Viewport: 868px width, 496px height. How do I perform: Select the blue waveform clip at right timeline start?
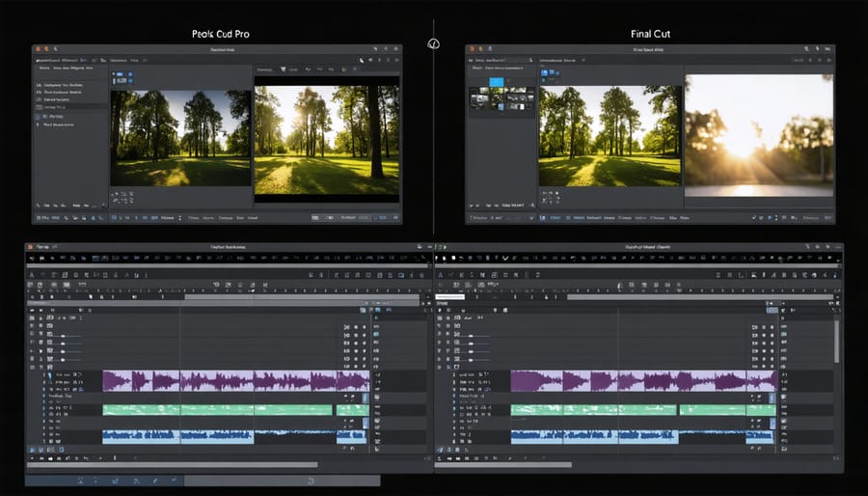[x=594, y=437]
